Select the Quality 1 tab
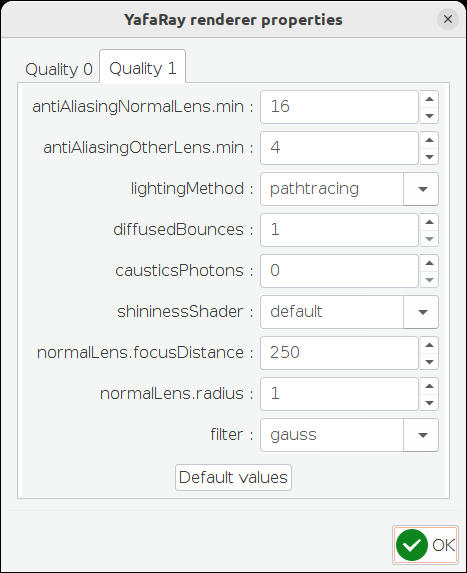This screenshot has height=573, width=467. pos(143,68)
